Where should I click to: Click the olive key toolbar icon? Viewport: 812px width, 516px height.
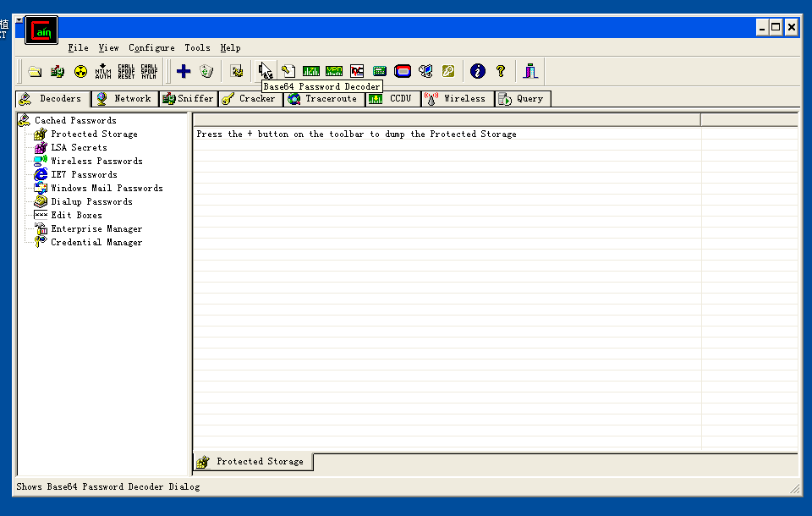point(448,72)
